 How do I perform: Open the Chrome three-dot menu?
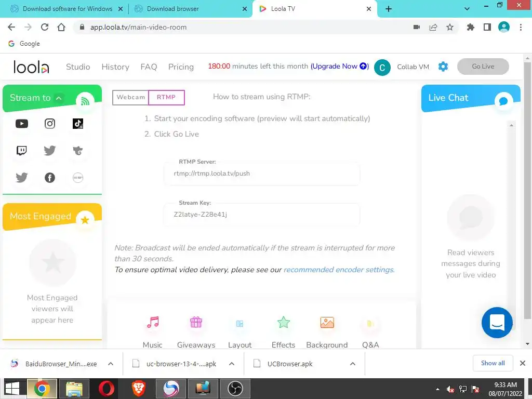coord(521,27)
